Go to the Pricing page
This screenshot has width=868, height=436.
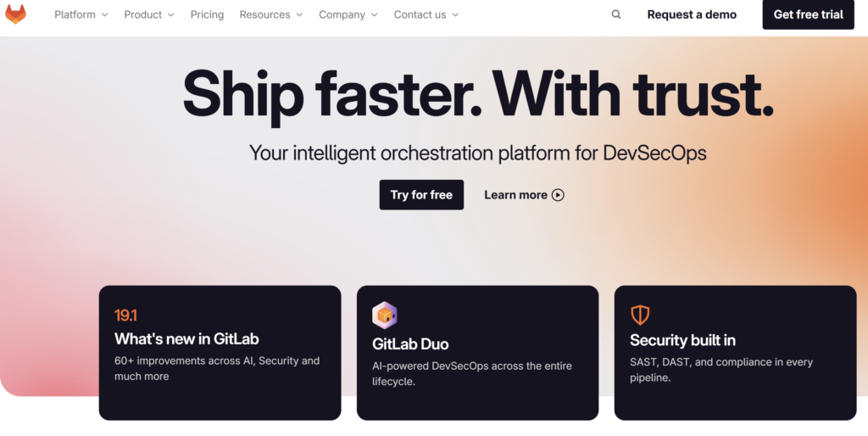click(x=207, y=15)
